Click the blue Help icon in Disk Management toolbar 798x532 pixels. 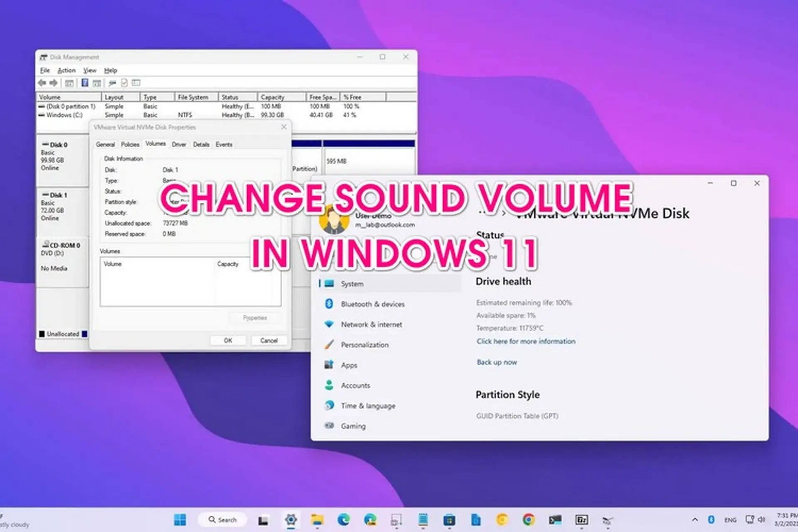[85, 83]
